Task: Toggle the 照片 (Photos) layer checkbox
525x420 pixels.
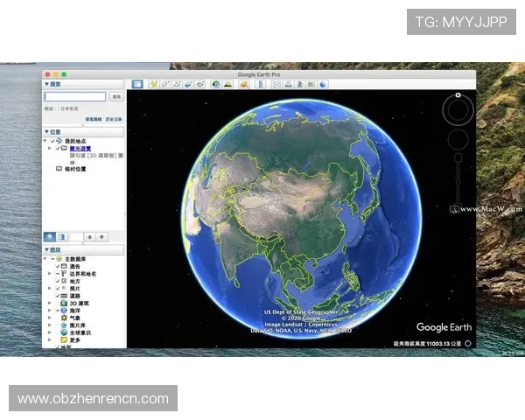Action: (59, 288)
